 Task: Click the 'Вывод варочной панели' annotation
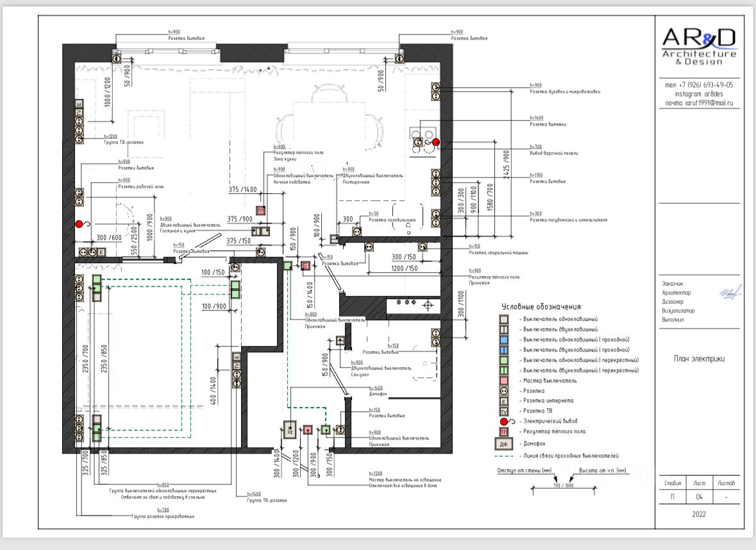(x=554, y=153)
